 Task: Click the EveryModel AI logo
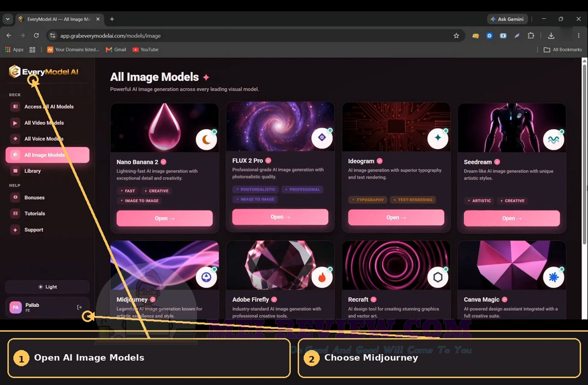44,71
